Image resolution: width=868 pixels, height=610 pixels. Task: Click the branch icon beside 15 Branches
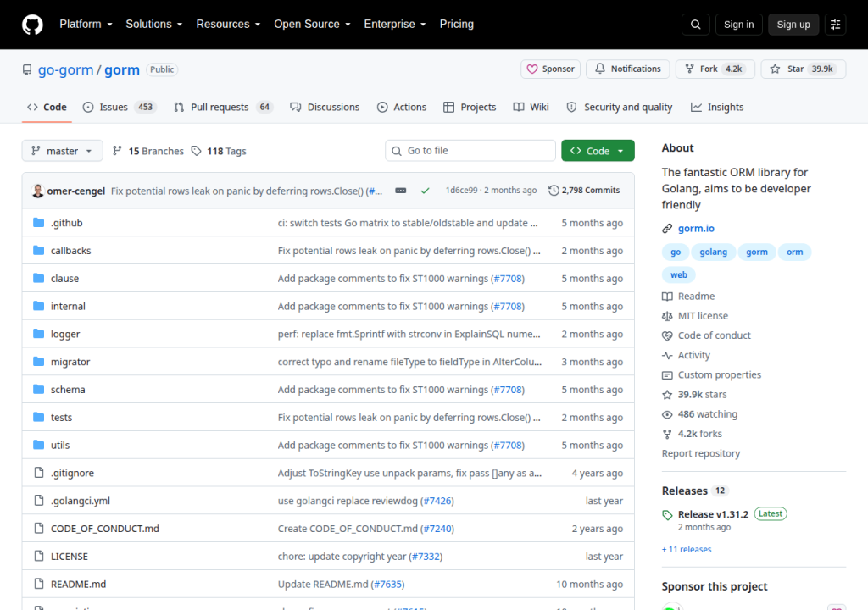coord(117,151)
